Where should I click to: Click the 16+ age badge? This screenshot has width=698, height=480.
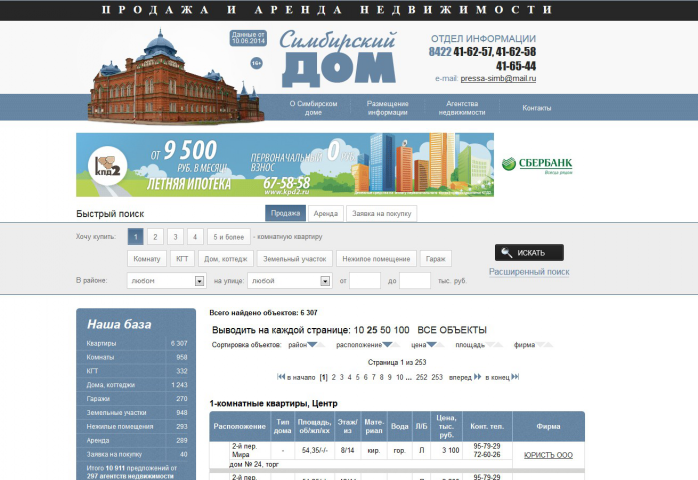[256, 63]
